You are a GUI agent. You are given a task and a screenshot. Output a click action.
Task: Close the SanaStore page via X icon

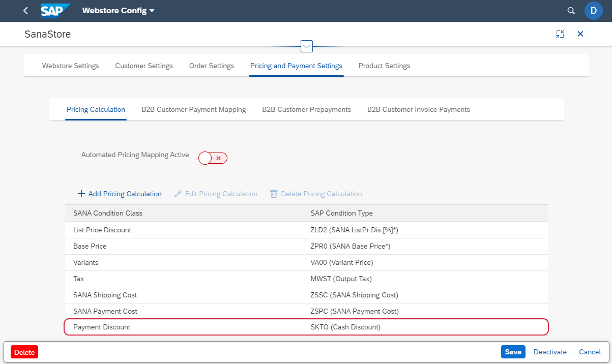coord(580,34)
